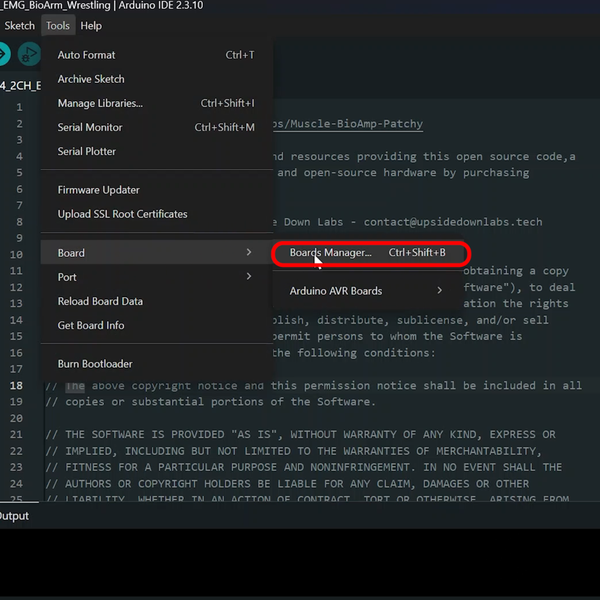Open Boards Manager
Image resolution: width=600 pixels, height=600 pixels.
click(368, 253)
